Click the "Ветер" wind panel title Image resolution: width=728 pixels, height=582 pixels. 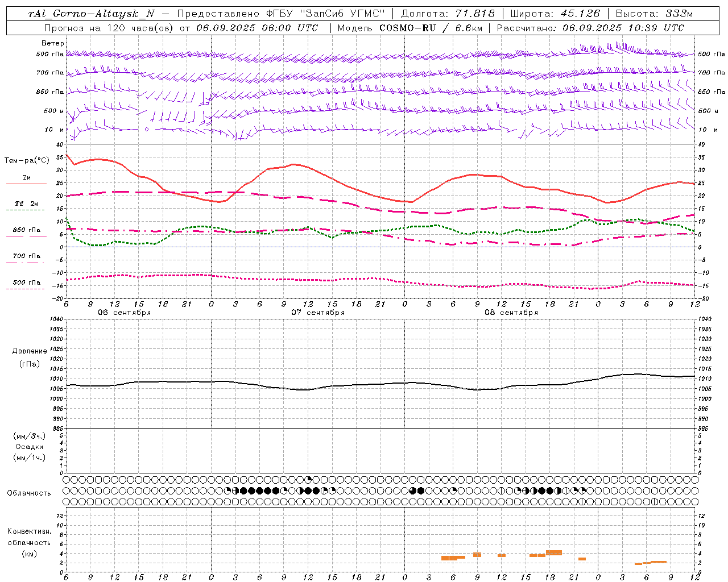53,43
